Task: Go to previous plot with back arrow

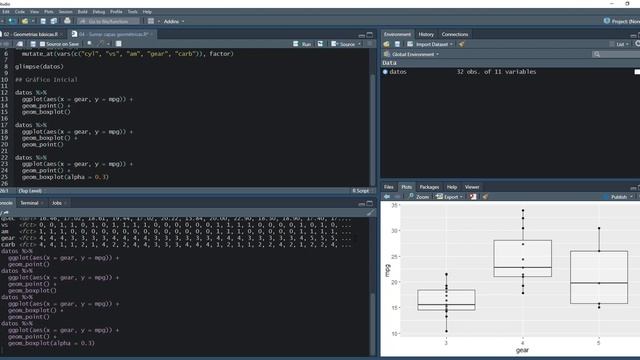Action: pos(387,197)
